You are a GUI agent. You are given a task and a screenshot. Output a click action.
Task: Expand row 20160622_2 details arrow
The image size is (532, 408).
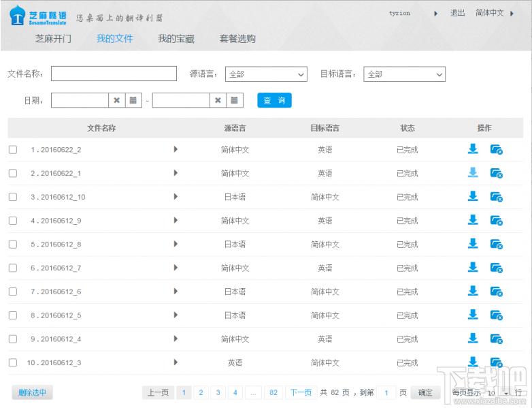(176, 149)
